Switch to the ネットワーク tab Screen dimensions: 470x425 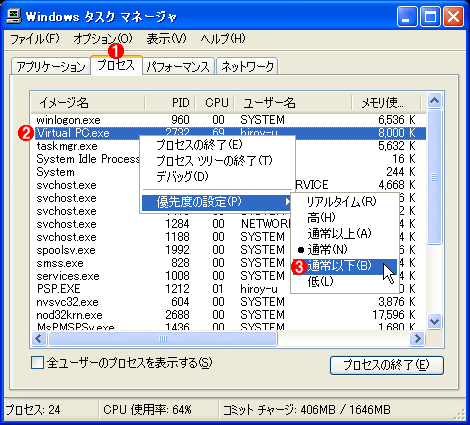247,66
